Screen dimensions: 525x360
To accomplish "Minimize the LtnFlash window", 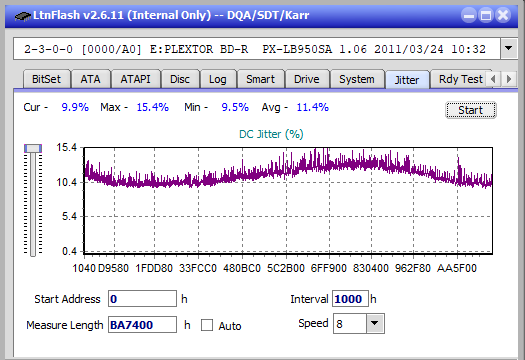I will [468, 15].
